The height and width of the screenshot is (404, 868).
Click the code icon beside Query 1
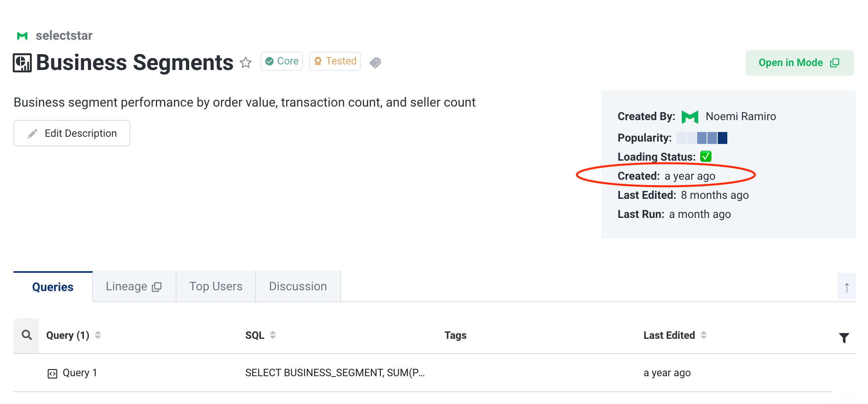52,373
